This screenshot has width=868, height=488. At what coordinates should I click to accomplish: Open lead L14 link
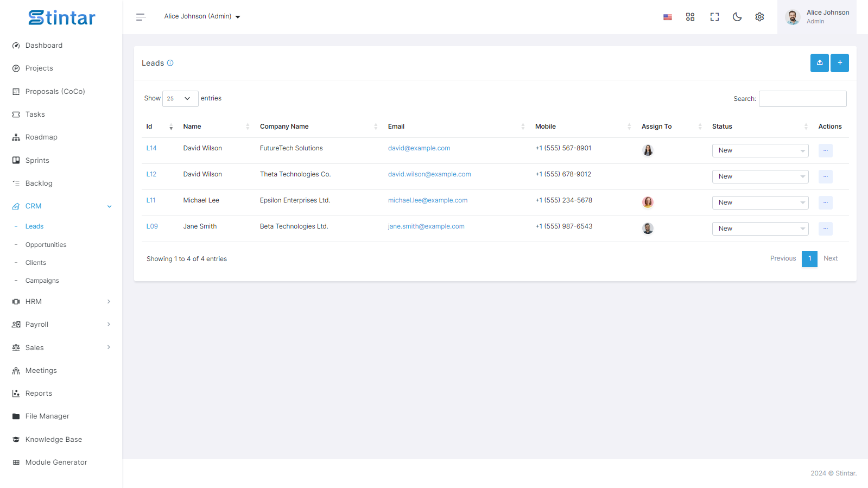(151, 148)
